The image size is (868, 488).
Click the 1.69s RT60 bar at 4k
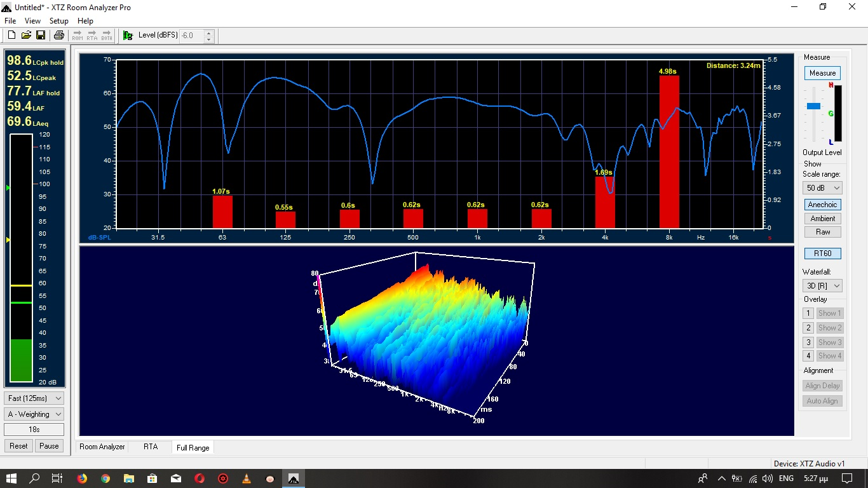tap(605, 202)
